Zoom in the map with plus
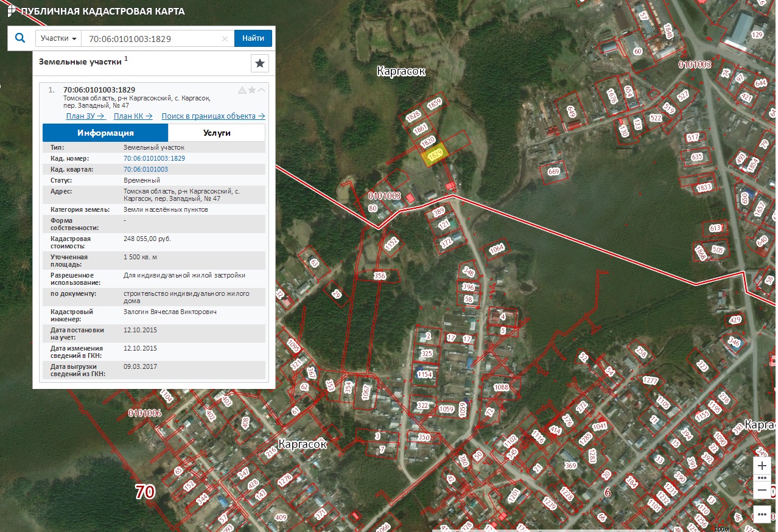Image resolution: width=778 pixels, height=532 pixels. coord(762,465)
